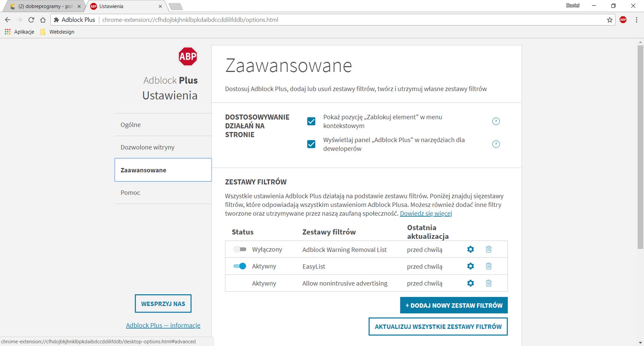Open the Webdesign bookmarks folder
Screen dimensions: 644x346
pos(57,32)
